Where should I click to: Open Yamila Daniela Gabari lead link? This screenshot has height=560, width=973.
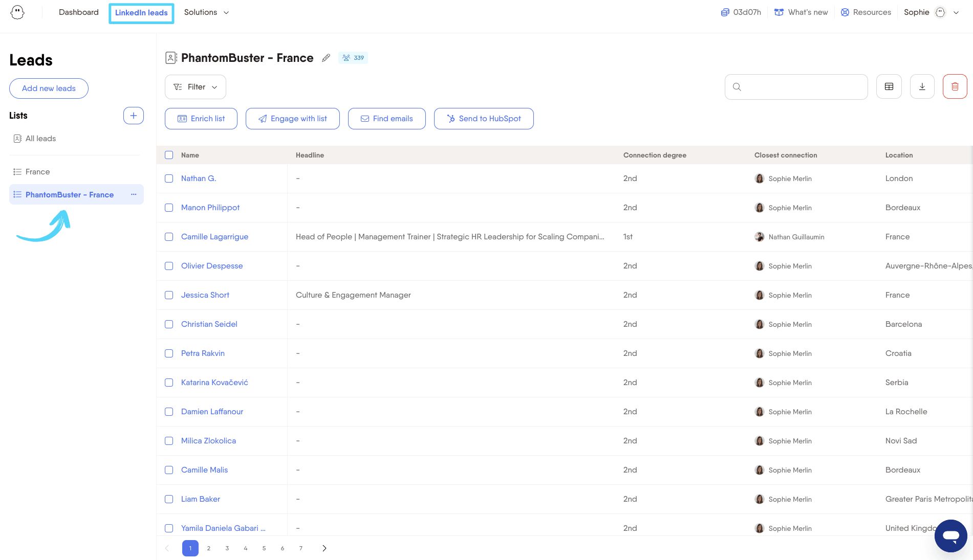pos(223,528)
